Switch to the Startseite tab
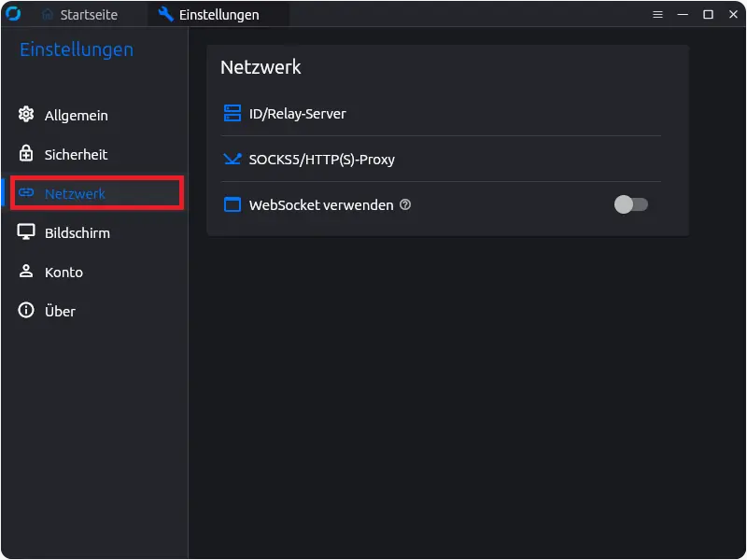This screenshot has width=747, height=560. coord(80,15)
